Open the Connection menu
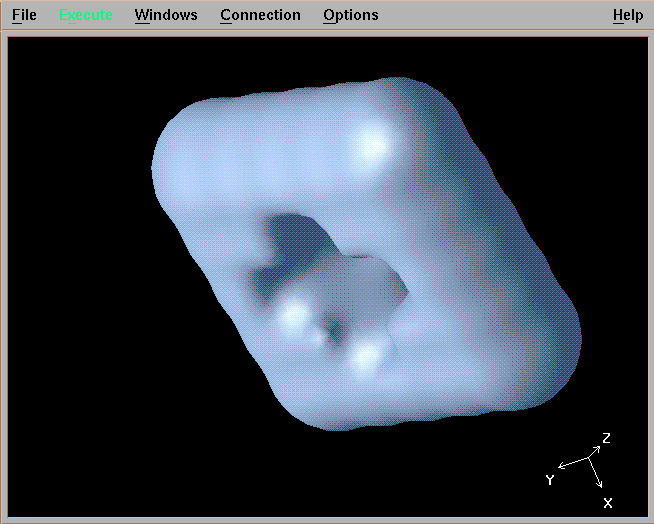 (x=260, y=15)
